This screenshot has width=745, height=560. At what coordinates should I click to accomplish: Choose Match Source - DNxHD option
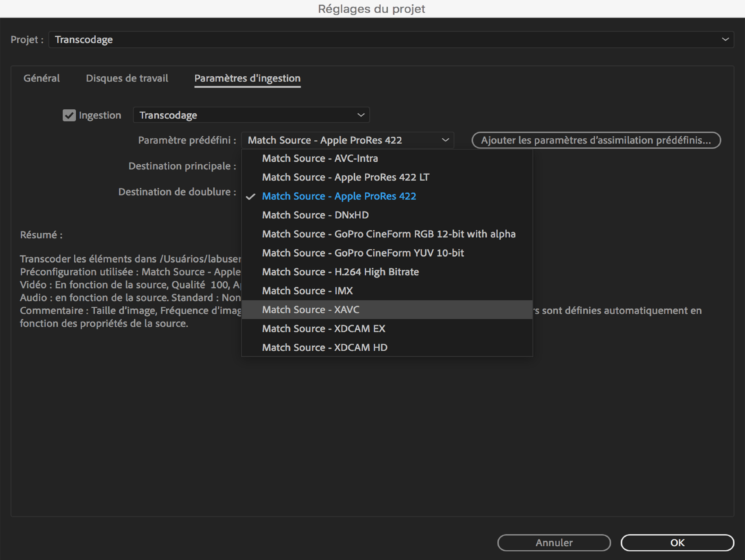315,215
